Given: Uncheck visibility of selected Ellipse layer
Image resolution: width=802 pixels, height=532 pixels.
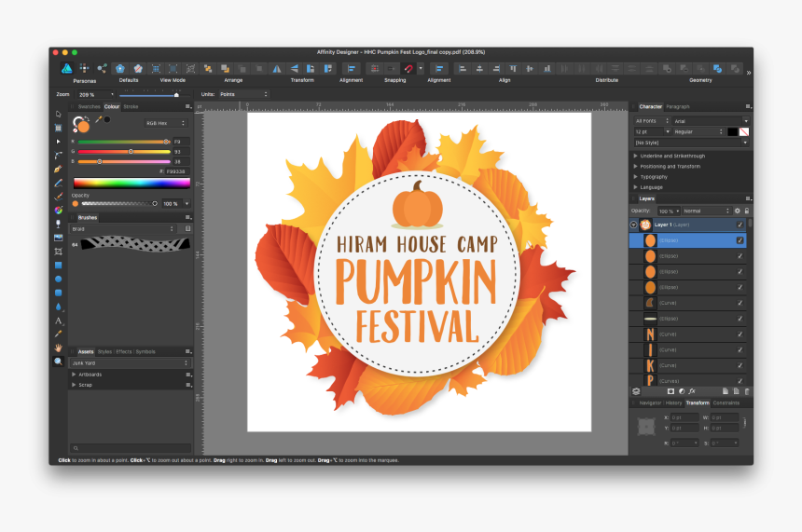Looking at the screenshot, I should 740,240.
